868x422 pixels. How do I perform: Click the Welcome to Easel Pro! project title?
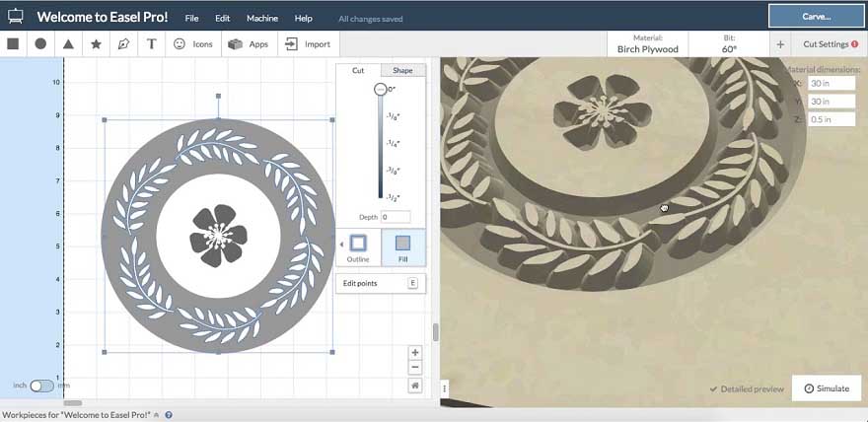coord(103,17)
